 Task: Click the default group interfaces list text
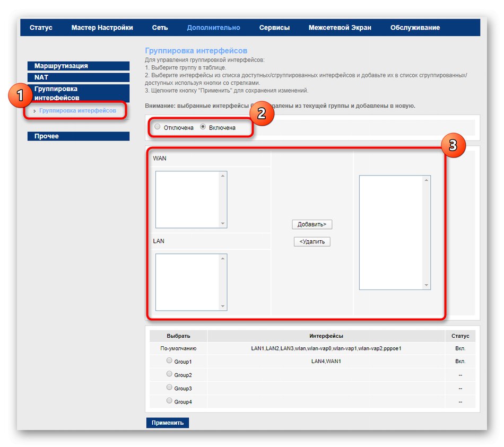[x=326, y=348]
